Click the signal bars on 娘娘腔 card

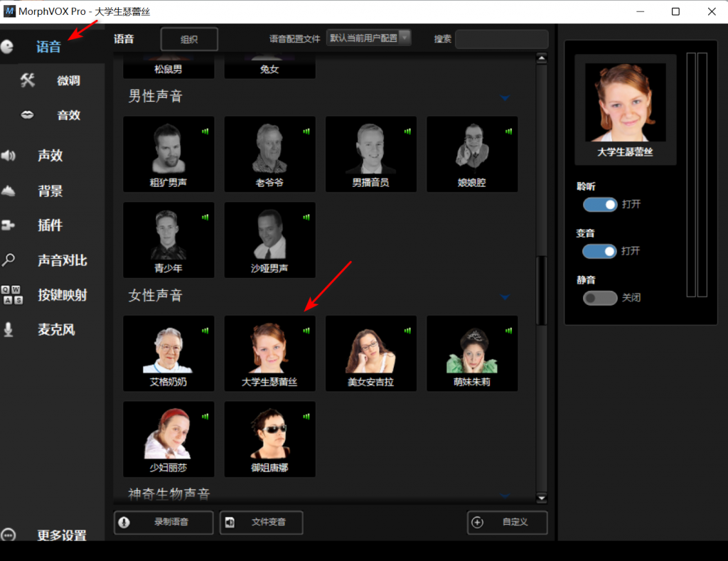tap(509, 132)
